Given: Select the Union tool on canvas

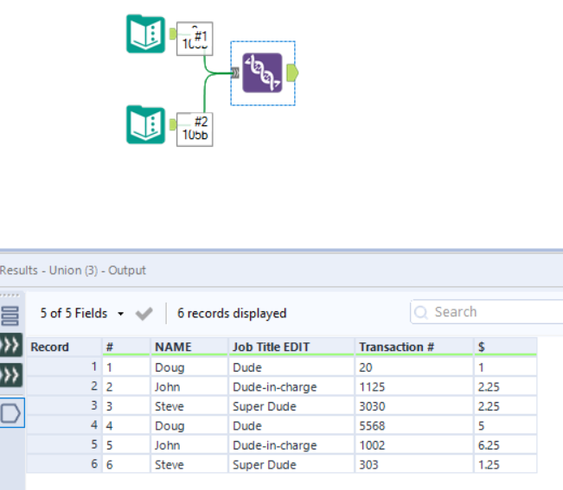Looking at the screenshot, I should click(262, 73).
